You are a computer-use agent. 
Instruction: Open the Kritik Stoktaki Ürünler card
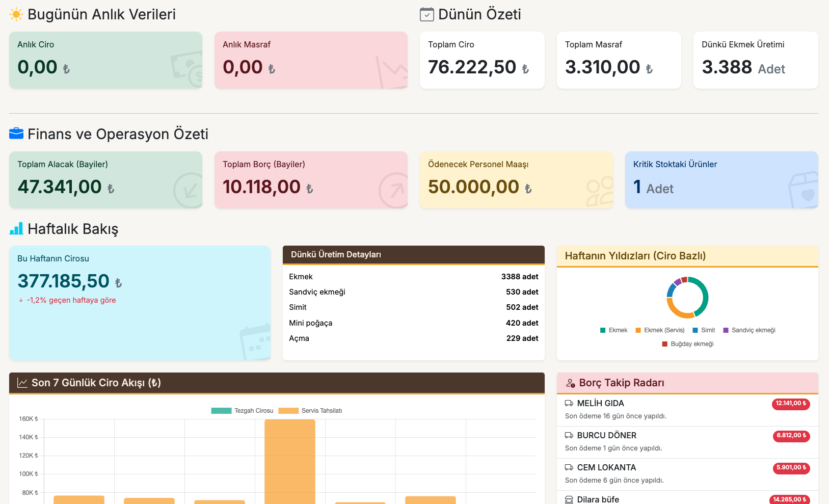tap(721, 180)
